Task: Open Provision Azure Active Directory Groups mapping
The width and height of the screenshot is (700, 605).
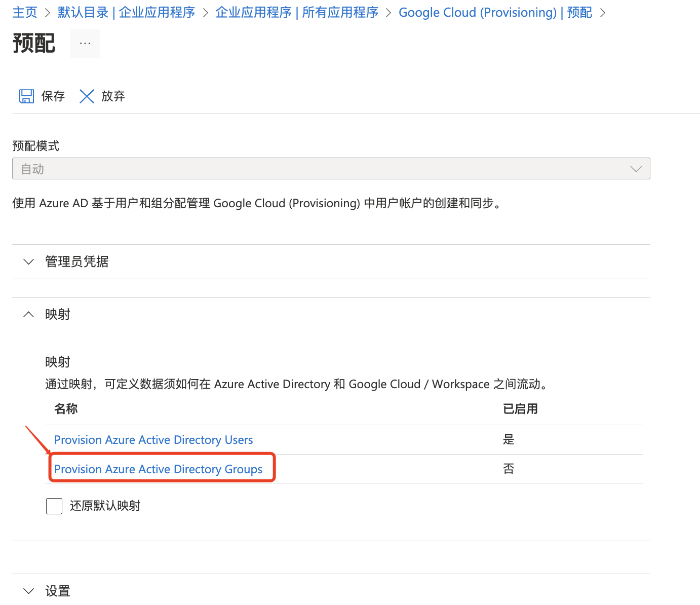Action: coord(158,469)
